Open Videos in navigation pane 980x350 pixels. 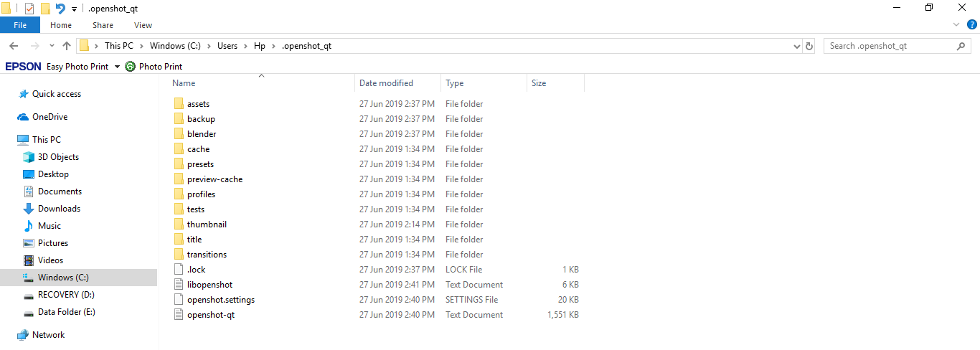pyautogui.click(x=50, y=260)
